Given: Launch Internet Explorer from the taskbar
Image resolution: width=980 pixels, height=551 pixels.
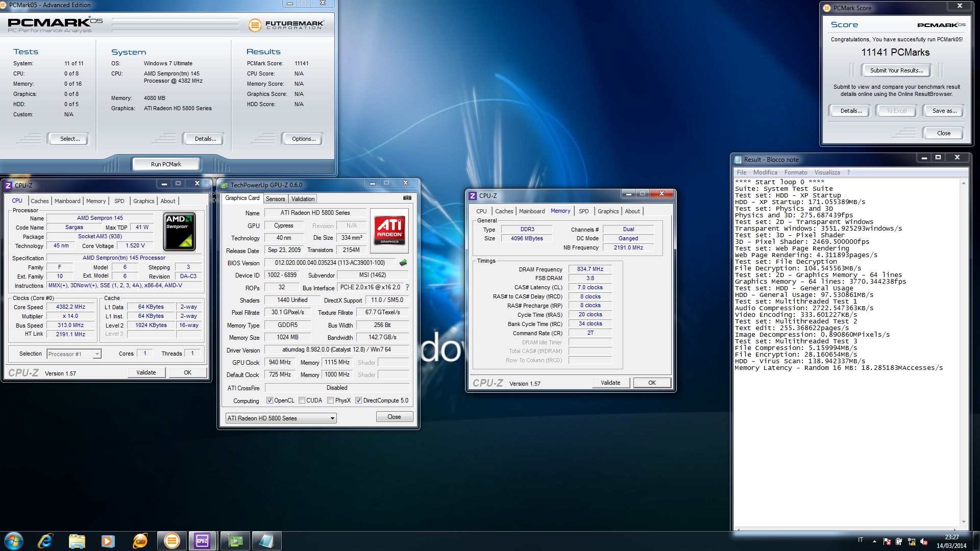Looking at the screenshot, I should (x=45, y=541).
